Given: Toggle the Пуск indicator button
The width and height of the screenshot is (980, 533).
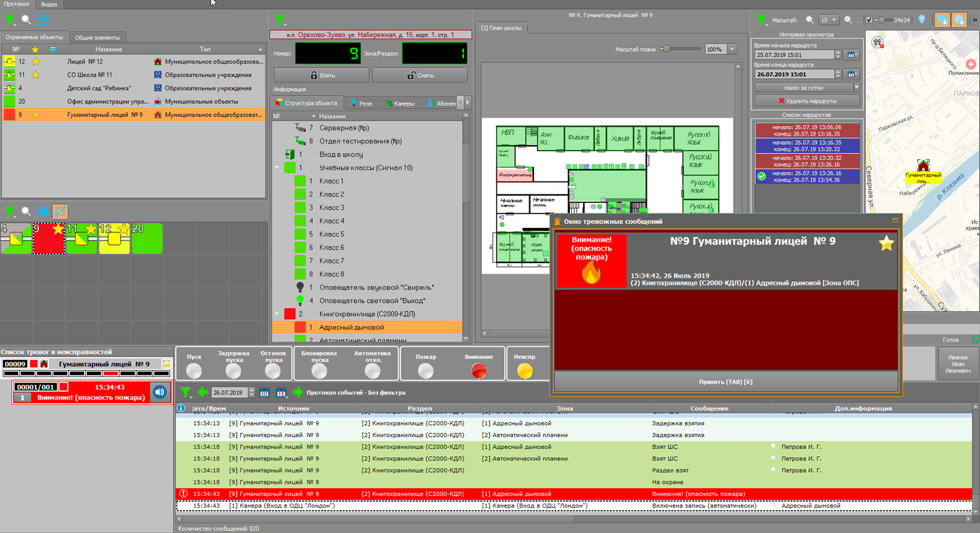Looking at the screenshot, I should click(x=194, y=371).
